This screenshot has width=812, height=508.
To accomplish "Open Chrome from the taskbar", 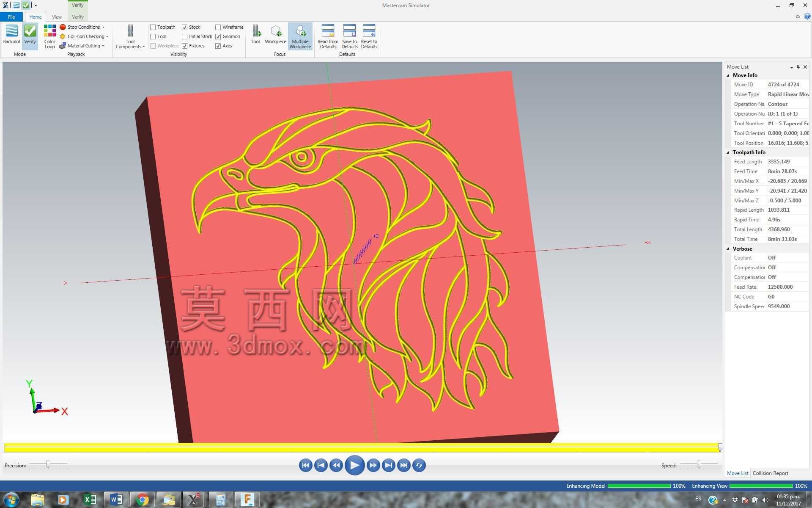I will [142, 500].
